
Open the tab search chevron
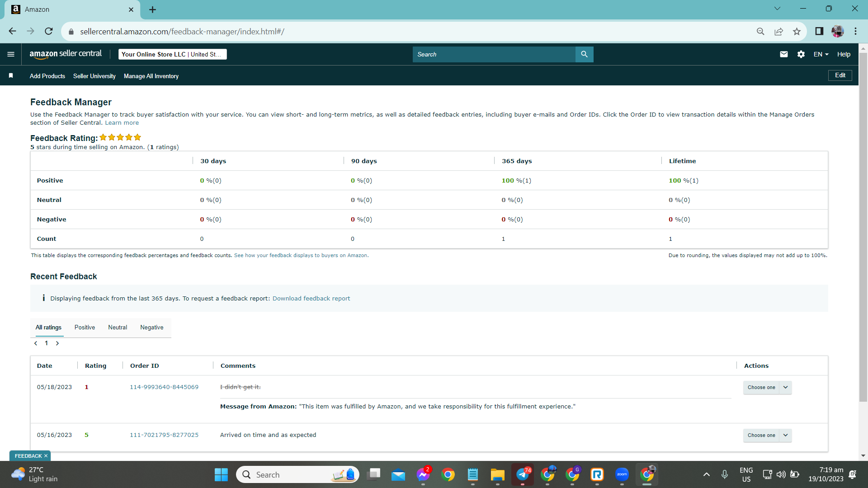pyautogui.click(x=777, y=9)
